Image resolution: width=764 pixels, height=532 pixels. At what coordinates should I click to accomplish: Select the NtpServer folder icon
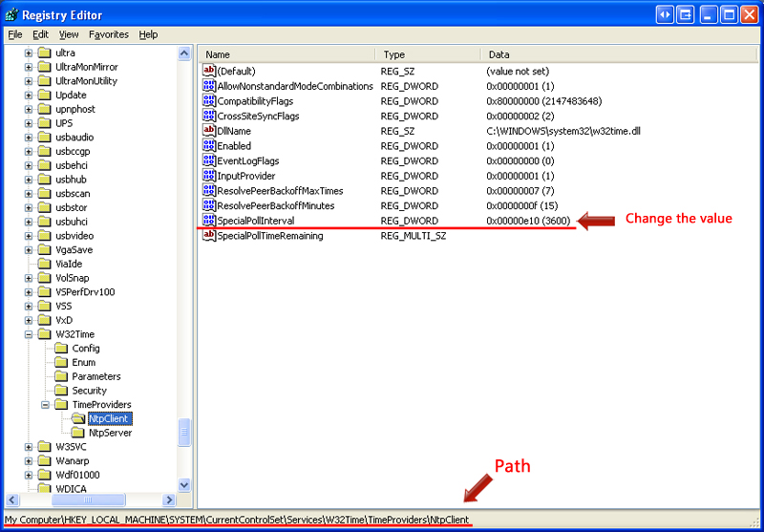pos(77,433)
